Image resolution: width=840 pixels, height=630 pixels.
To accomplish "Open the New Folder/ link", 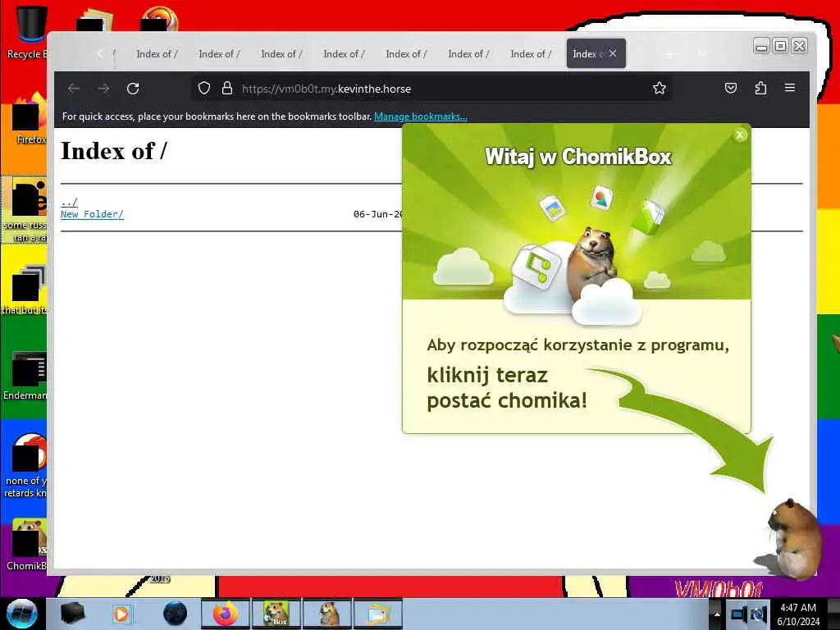I will point(92,214).
